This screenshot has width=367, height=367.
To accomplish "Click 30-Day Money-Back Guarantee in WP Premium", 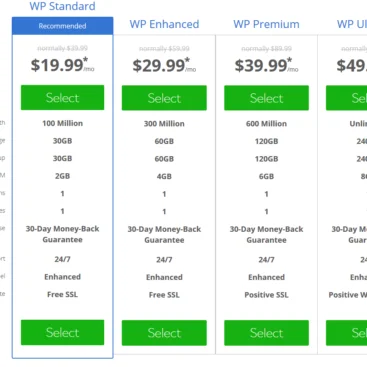I will (x=266, y=235).
